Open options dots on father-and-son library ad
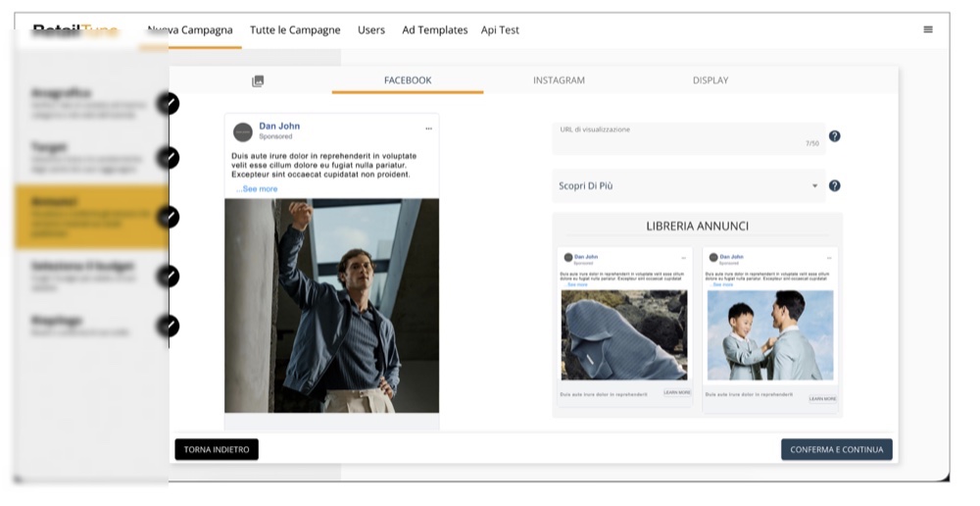Image resolution: width=980 pixels, height=506 pixels. [829, 258]
